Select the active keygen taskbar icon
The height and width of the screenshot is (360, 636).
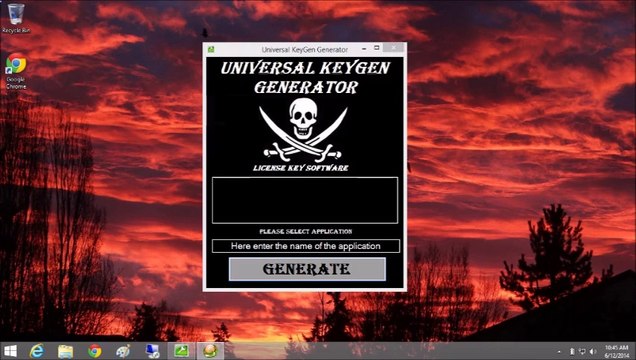pyautogui.click(x=210, y=351)
